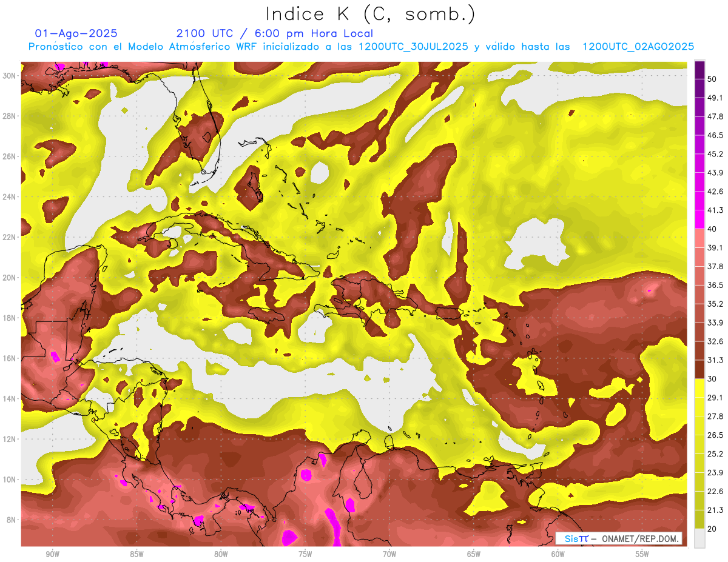Click the magenta swatch between 40 and 41.3
Viewport: 728px width, 562px height.
click(x=700, y=219)
